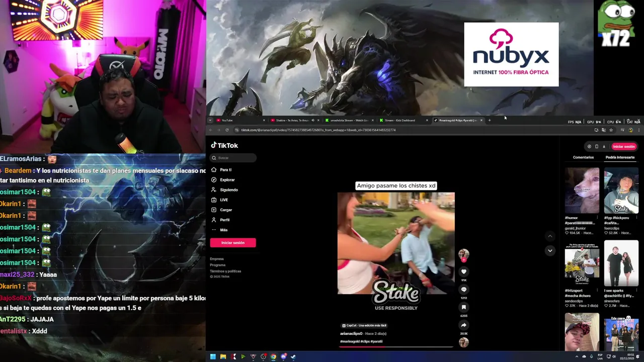Click the Iniciar sesión button in the TikTok header
Viewport: 644px width, 362px height.
pyautogui.click(x=624, y=146)
